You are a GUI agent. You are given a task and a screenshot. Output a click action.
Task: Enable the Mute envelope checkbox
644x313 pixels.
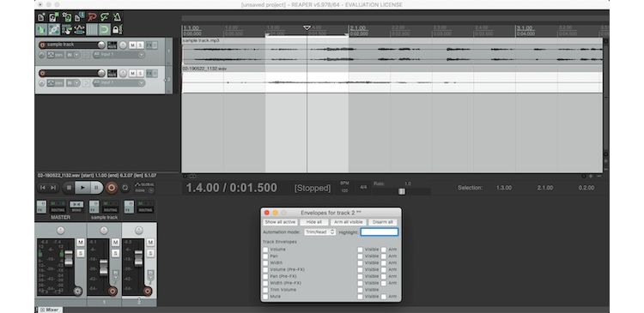[x=265, y=296]
